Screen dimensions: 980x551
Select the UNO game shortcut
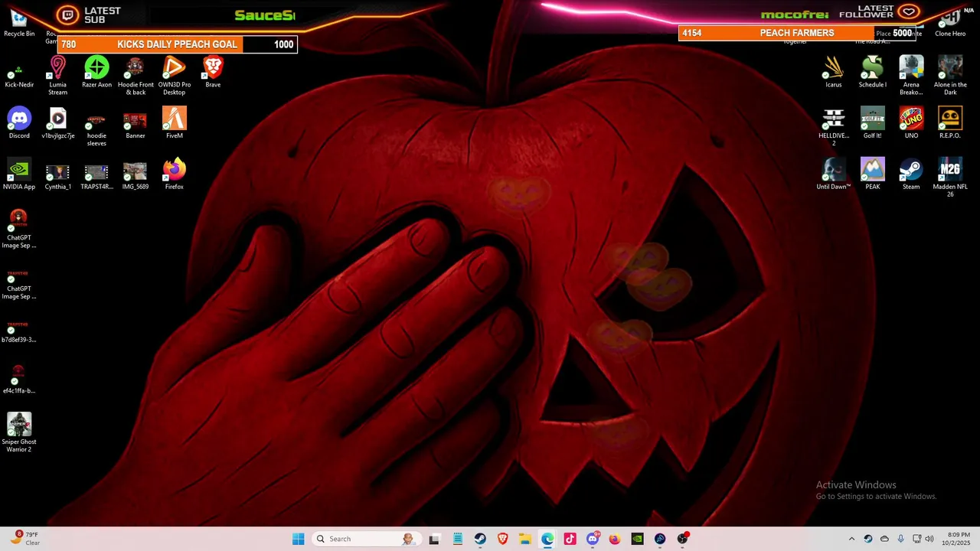tap(911, 123)
